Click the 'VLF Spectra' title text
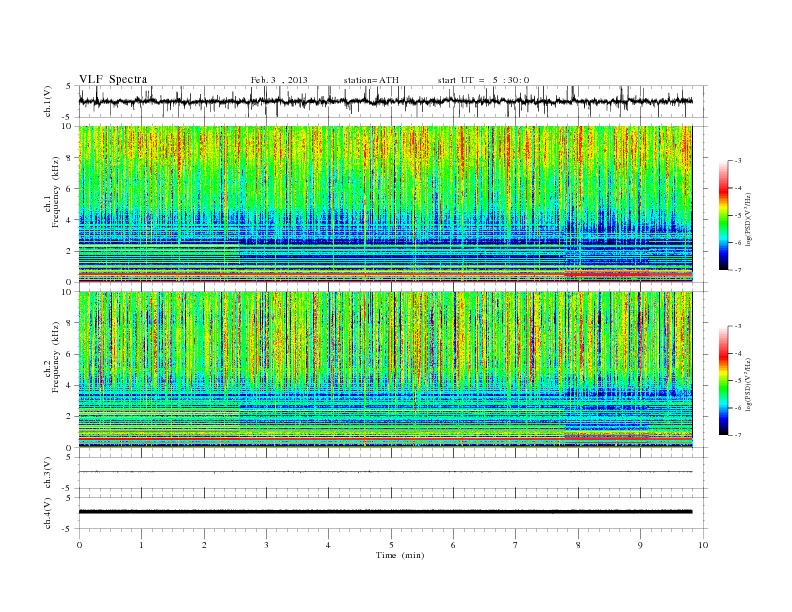 click(113, 79)
